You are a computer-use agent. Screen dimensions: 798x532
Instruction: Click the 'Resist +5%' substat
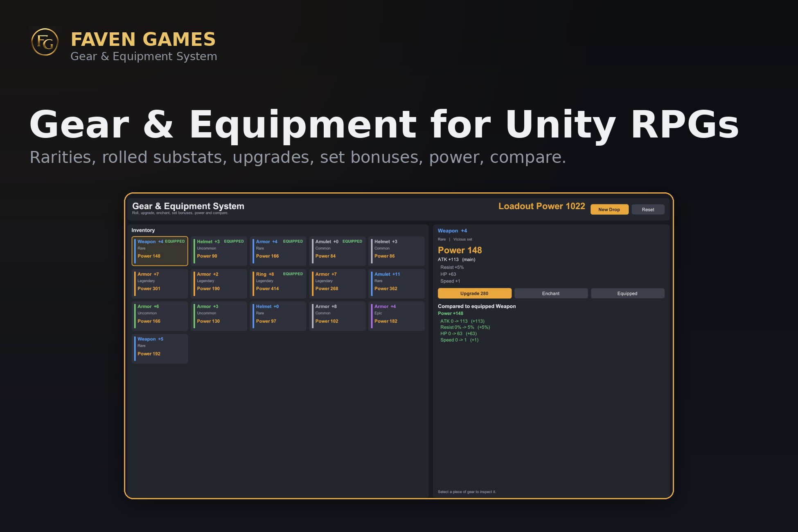pos(452,267)
